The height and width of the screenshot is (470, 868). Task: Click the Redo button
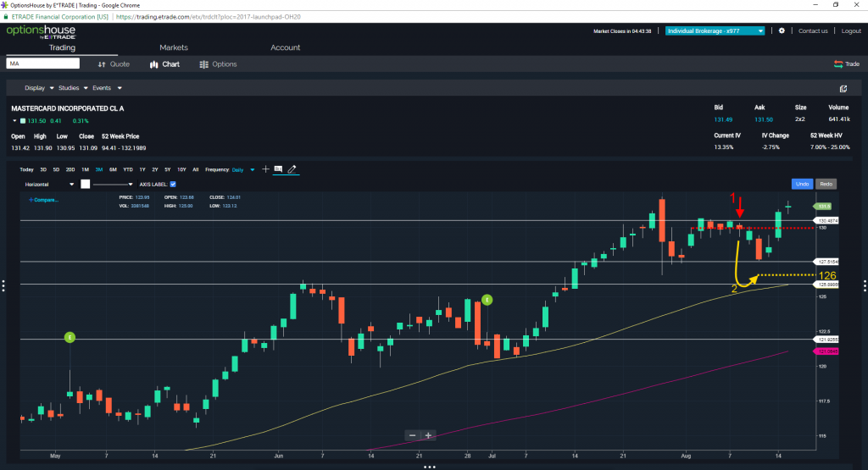[826, 184]
